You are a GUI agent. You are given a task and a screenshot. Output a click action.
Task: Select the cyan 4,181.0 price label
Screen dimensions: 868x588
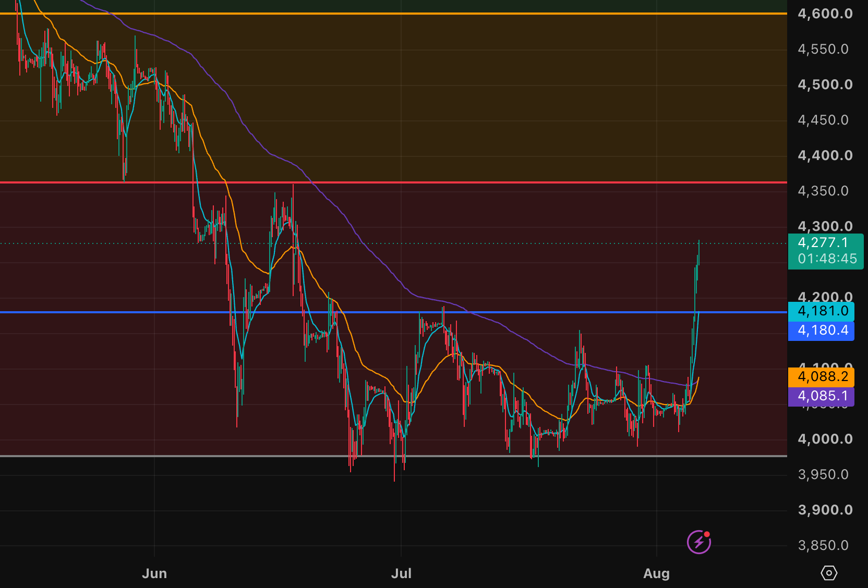(x=822, y=311)
